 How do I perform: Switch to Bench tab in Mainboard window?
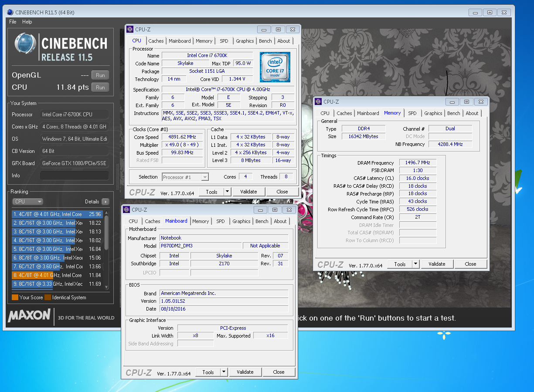pyautogui.click(x=262, y=221)
